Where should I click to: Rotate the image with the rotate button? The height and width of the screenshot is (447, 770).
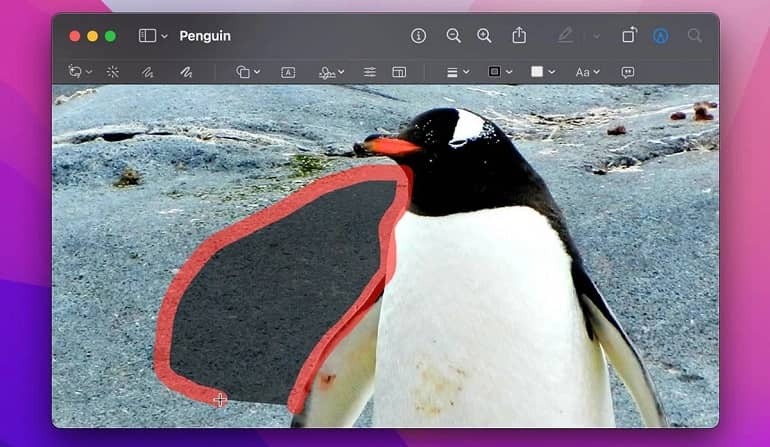coord(629,35)
